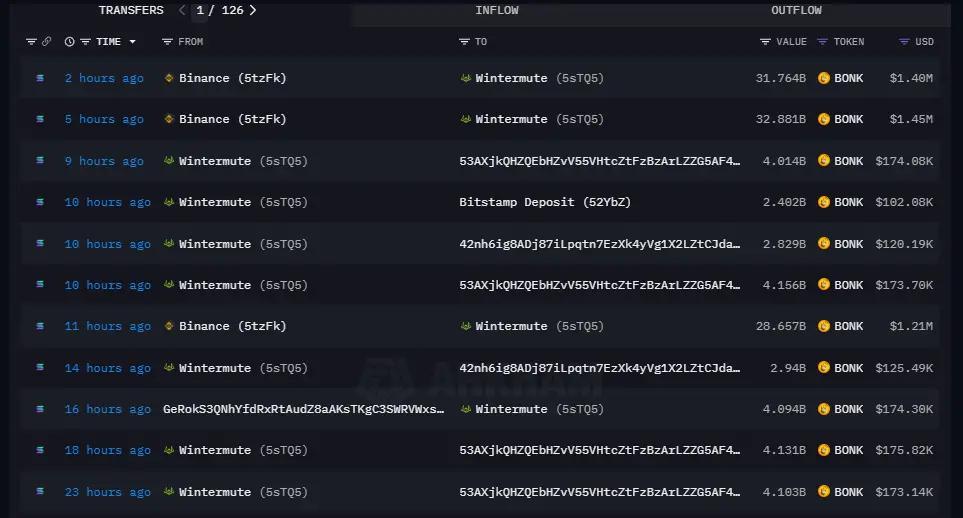Open filter for the VALUE column
This screenshot has height=518, width=963.
pos(765,42)
